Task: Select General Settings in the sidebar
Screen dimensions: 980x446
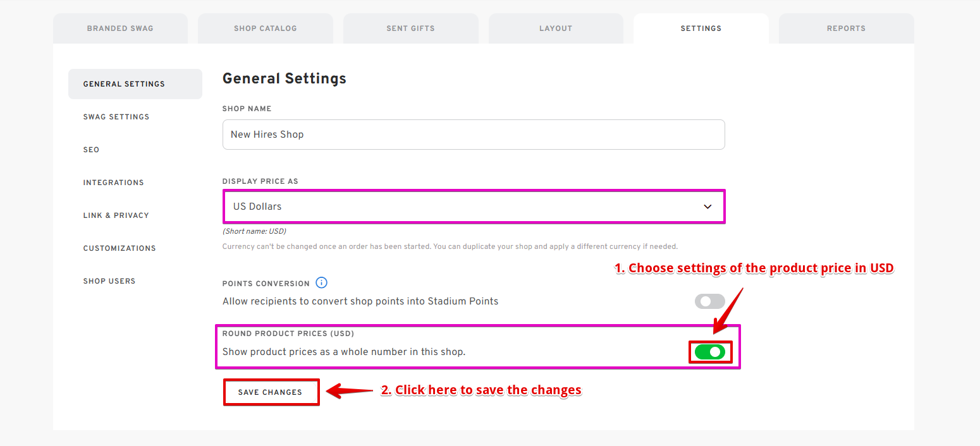Action: point(124,84)
